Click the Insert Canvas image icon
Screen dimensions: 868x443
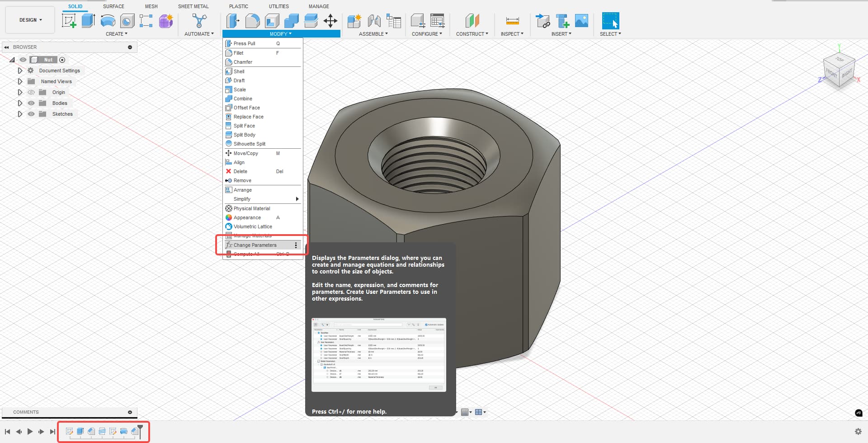tap(581, 21)
